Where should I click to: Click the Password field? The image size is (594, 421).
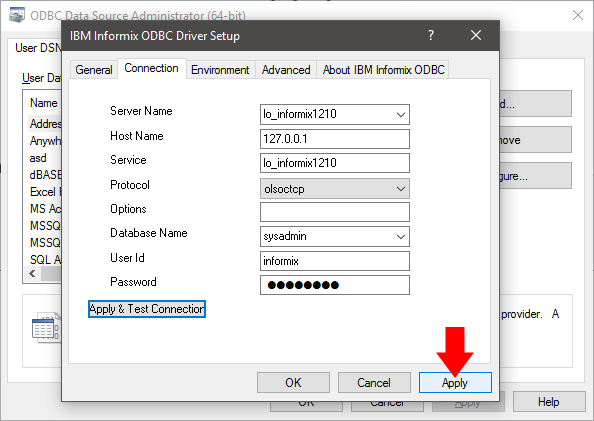coord(335,285)
